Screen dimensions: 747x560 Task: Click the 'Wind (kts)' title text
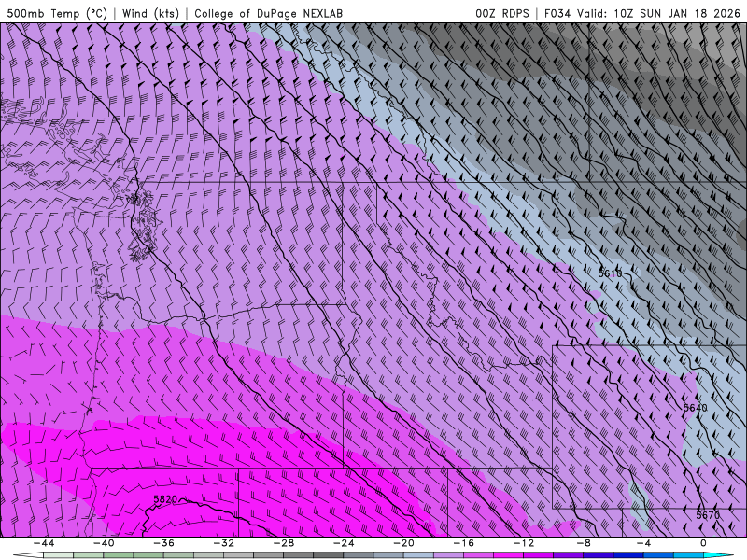(x=150, y=13)
